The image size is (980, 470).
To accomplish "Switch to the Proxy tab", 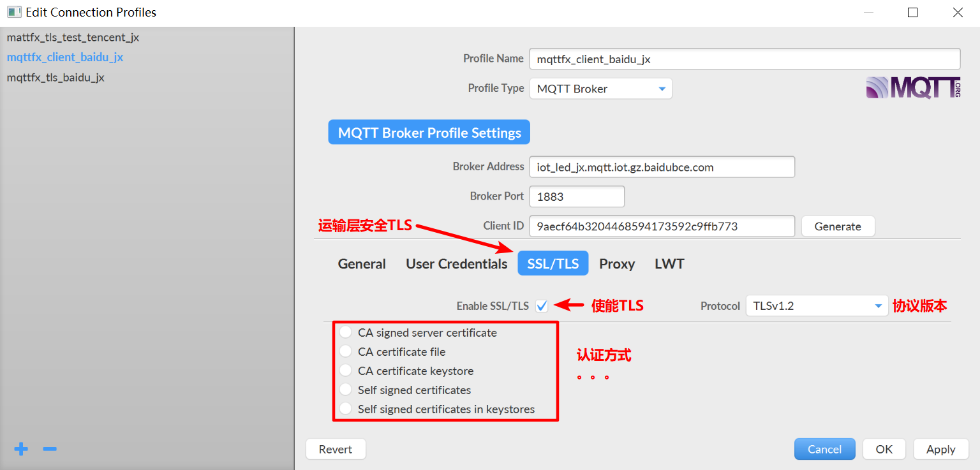I will click(x=617, y=264).
